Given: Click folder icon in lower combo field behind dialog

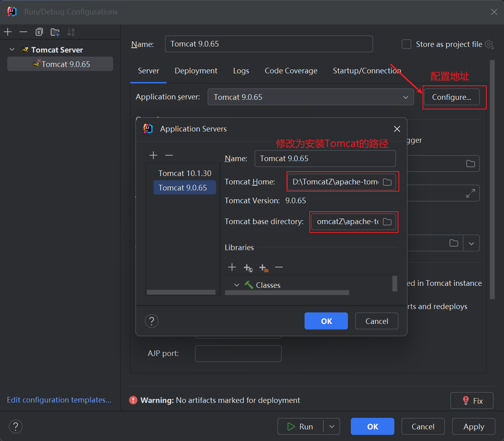Looking at the screenshot, I should 454,243.
